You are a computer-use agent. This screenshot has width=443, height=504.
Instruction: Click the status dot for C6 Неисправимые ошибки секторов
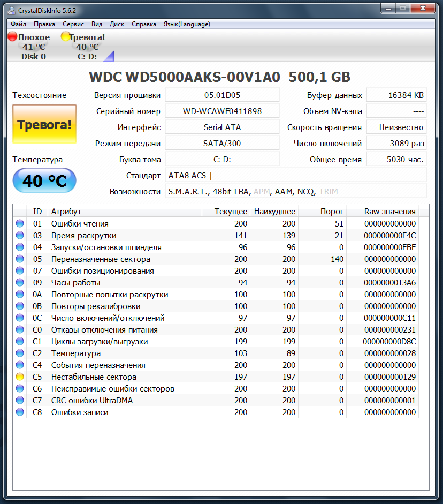click(x=20, y=389)
